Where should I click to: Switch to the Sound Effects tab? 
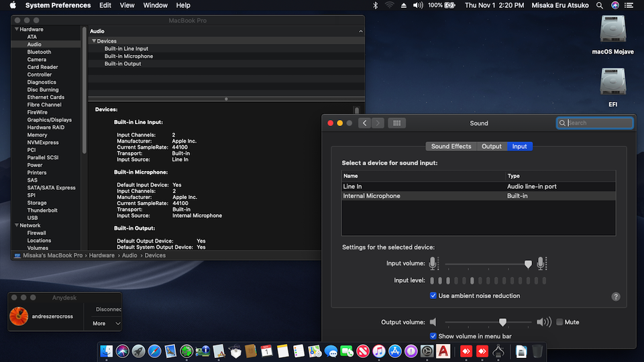point(451,146)
